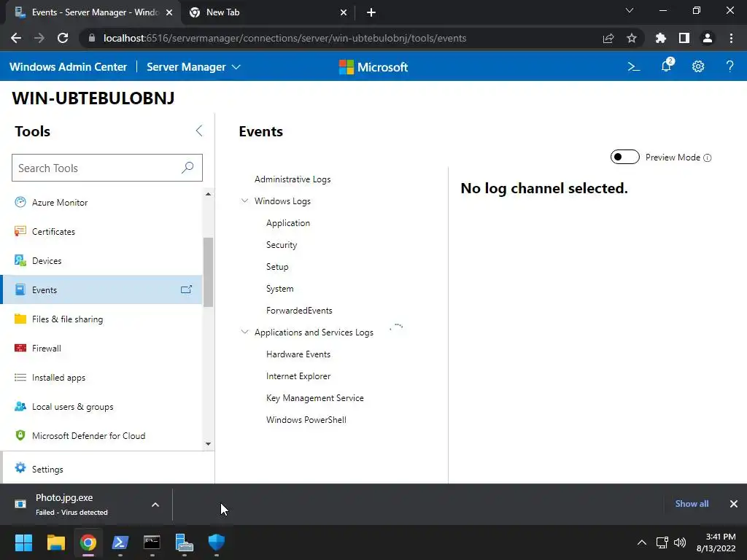Image resolution: width=747 pixels, height=560 pixels.
Task: Close the New Tab browser tab
Action: (344, 12)
